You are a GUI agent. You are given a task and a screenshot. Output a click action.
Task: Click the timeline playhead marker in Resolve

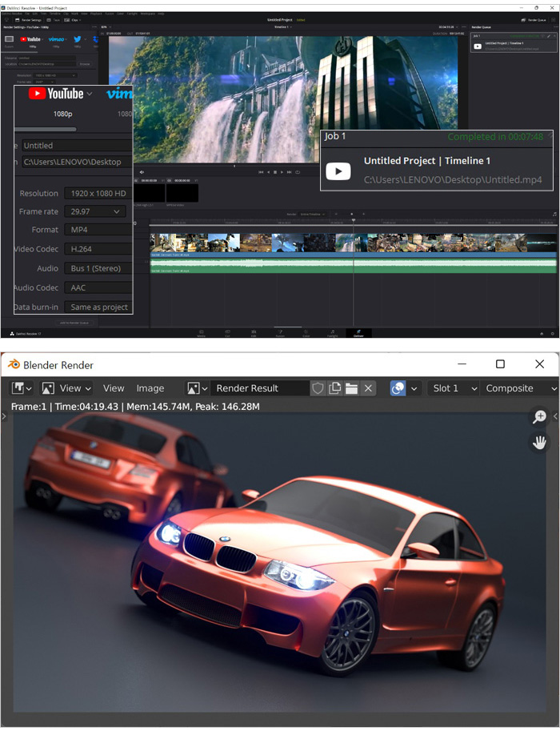(353, 220)
